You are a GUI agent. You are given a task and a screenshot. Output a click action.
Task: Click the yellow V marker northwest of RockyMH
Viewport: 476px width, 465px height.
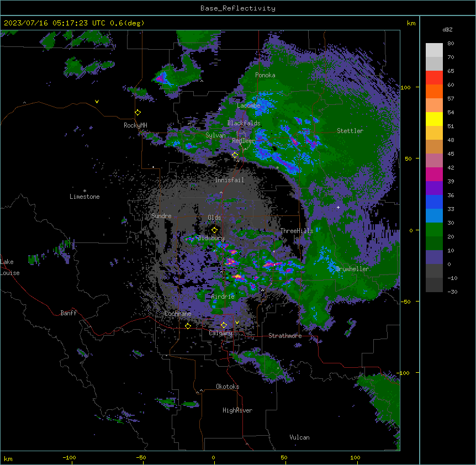point(97,102)
